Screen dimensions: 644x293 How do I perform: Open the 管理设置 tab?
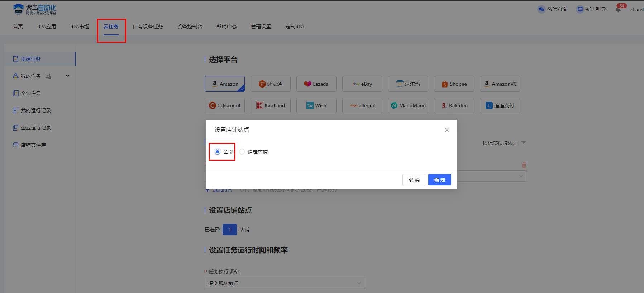(x=261, y=27)
